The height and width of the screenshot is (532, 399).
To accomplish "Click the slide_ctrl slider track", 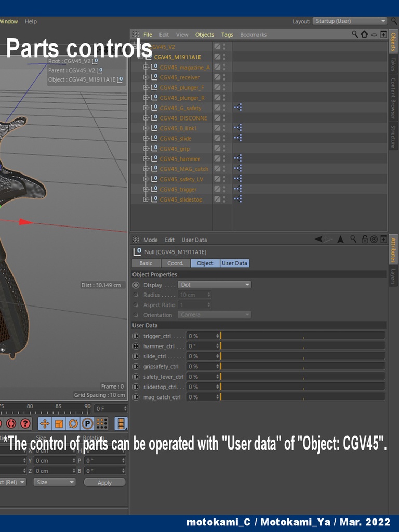I will pos(303,356).
